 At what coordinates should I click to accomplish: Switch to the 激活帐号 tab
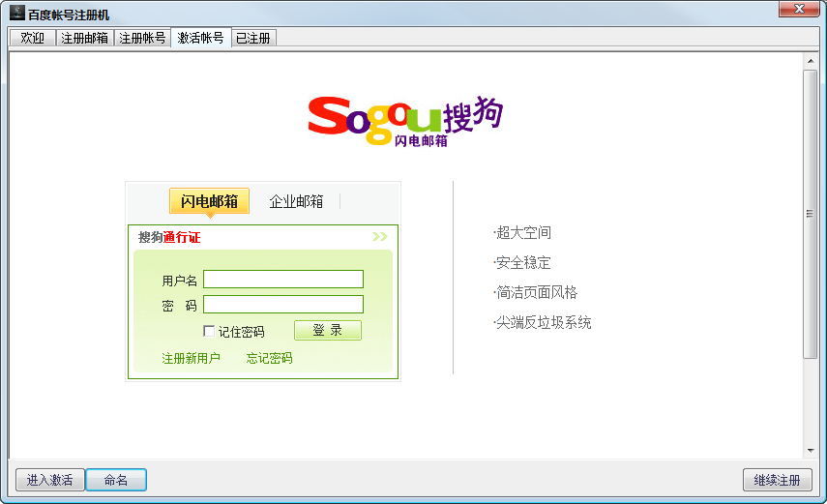(200, 38)
